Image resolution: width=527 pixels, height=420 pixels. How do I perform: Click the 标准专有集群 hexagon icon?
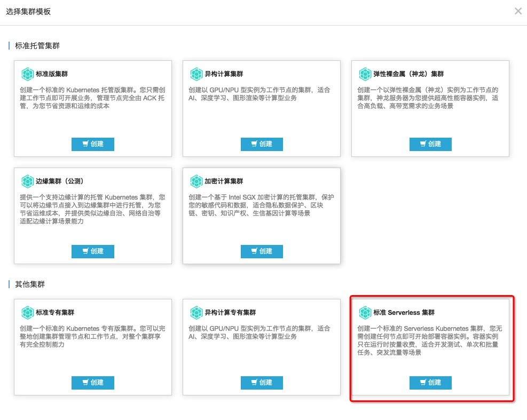(27, 312)
